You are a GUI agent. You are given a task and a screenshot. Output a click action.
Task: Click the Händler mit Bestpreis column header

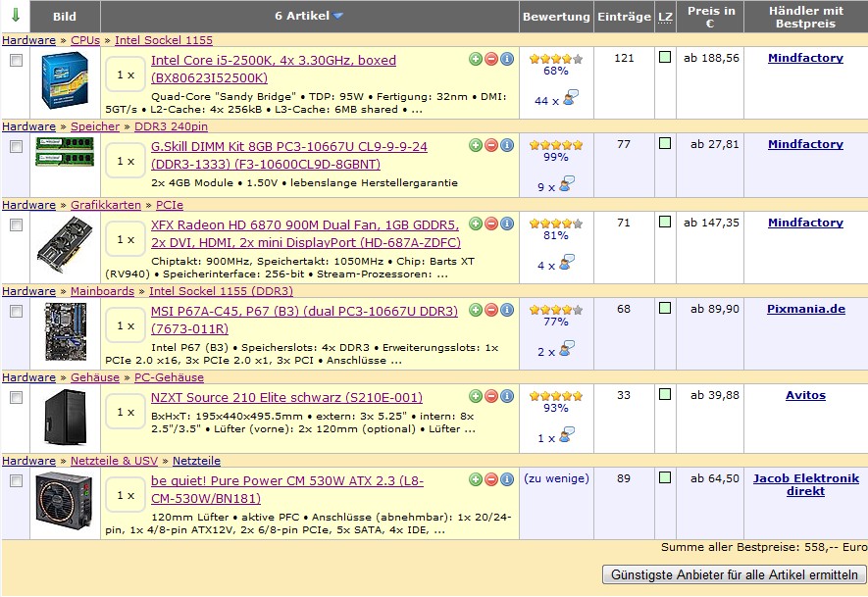click(805, 17)
